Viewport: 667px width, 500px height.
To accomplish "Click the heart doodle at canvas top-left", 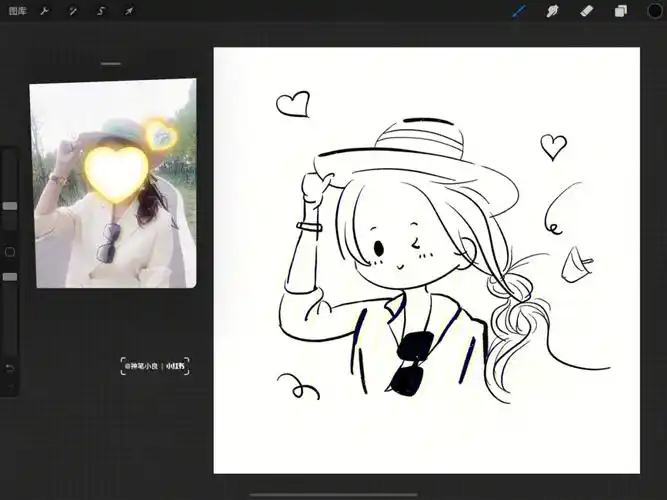I will click(292, 103).
